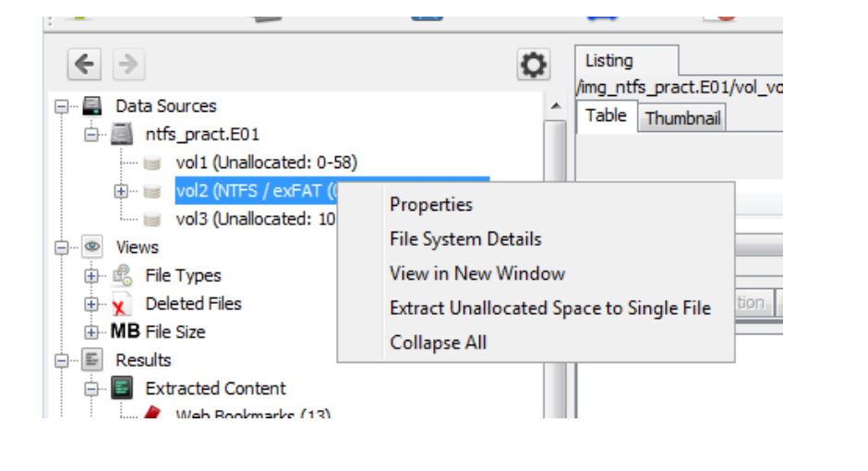Image resolution: width=868 pixels, height=471 pixels.
Task: Select the Results label in tree
Action: click(143, 360)
